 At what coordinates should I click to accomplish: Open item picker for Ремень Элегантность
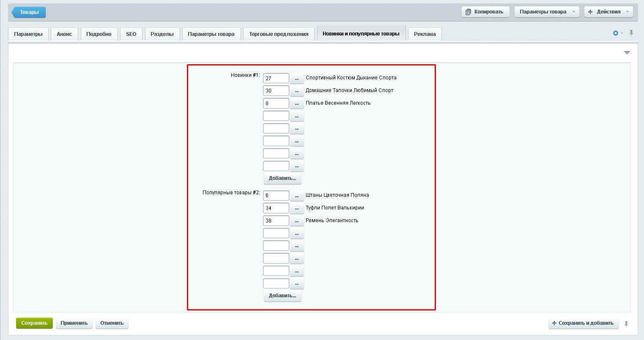(x=297, y=221)
